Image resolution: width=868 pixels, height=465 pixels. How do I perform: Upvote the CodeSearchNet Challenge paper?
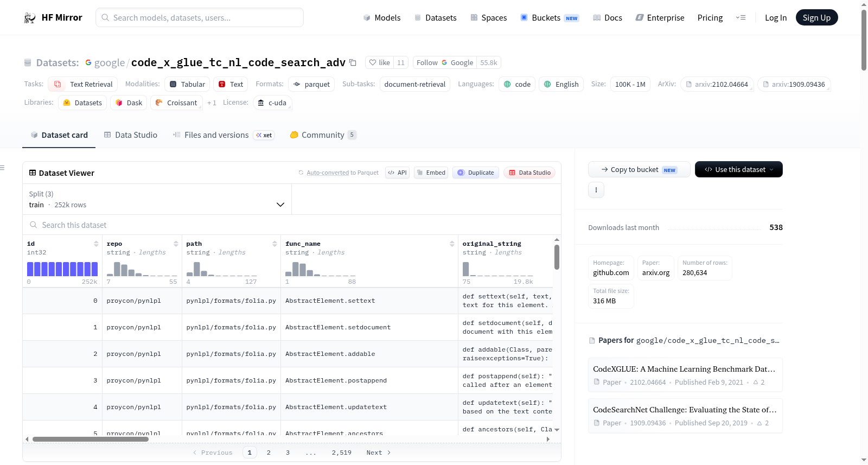[763, 423]
